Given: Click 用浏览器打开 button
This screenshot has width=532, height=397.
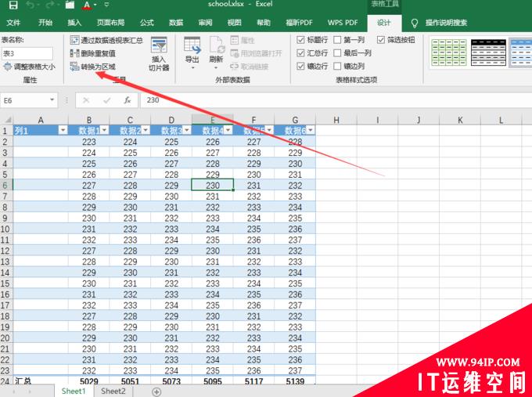Looking at the screenshot, I should pyautogui.click(x=256, y=53).
